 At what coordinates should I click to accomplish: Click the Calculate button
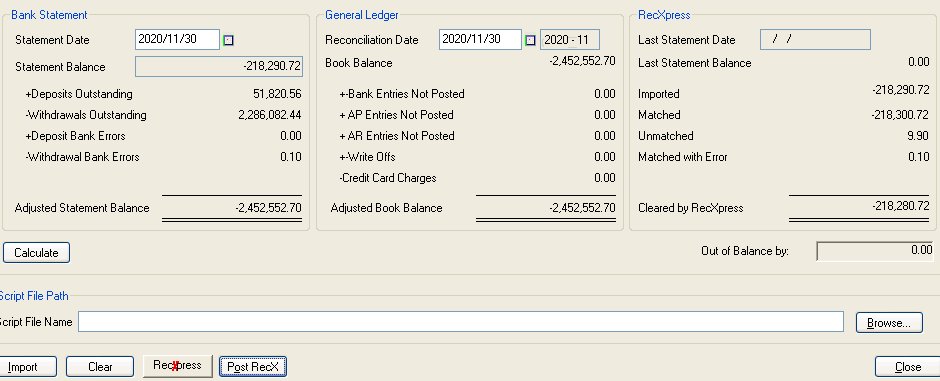37,253
